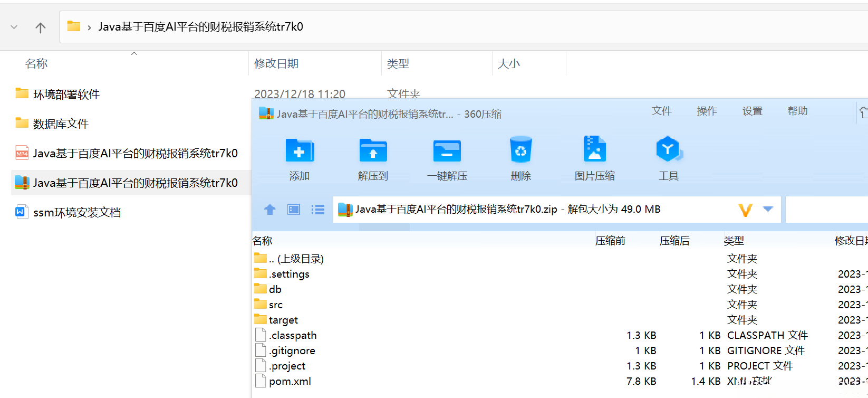Expand the archive path dropdown arrow
This screenshot has height=398, width=868.
pyautogui.click(x=768, y=209)
